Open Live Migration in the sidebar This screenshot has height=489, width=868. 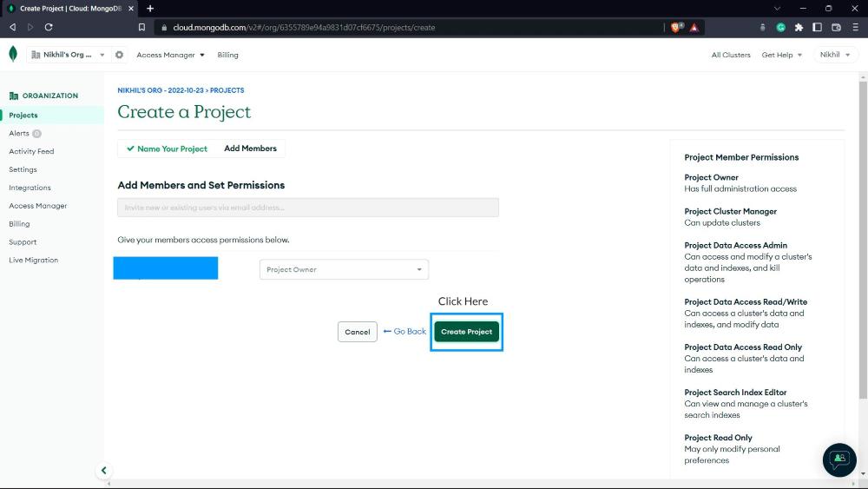point(33,260)
